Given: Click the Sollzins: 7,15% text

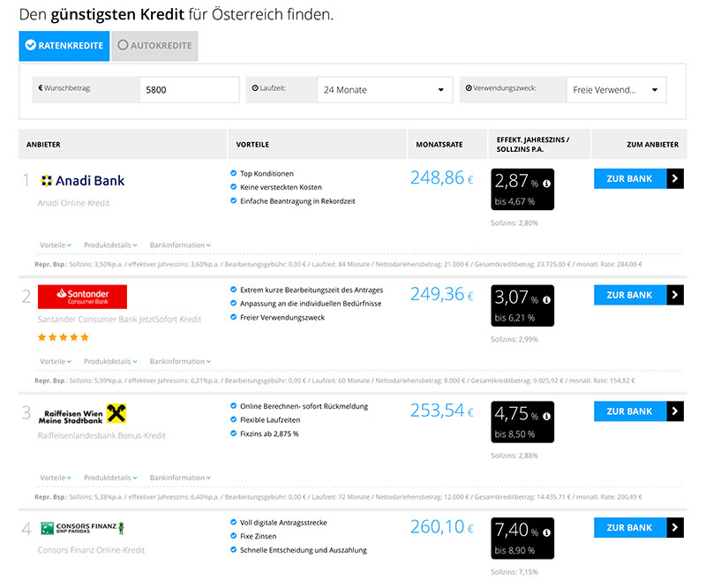Looking at the screenshot, I should coord(514,572).
